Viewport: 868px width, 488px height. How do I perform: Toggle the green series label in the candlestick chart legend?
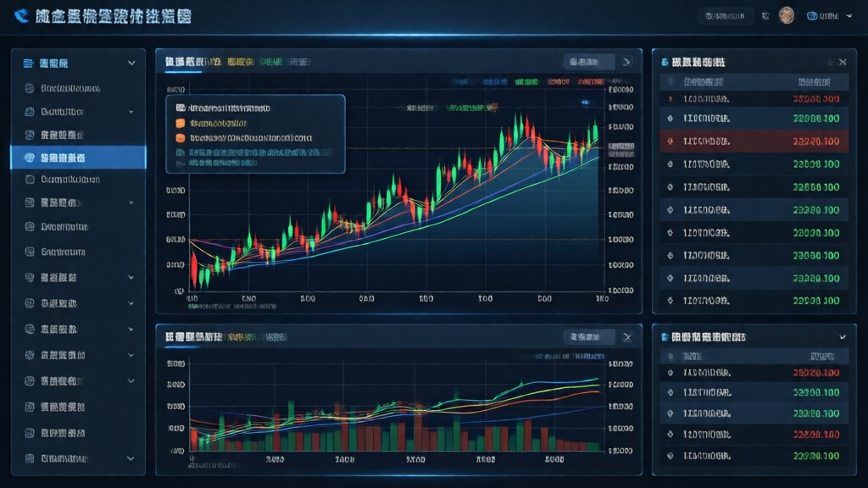pyautogui.click(x=526, y=82)
